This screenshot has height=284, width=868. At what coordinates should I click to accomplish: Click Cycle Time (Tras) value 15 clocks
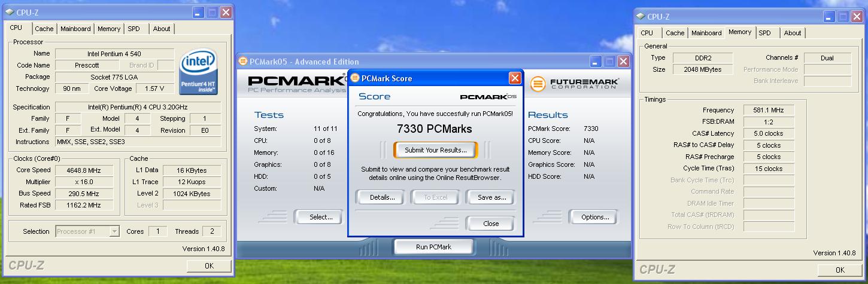[x=768, y=169]
